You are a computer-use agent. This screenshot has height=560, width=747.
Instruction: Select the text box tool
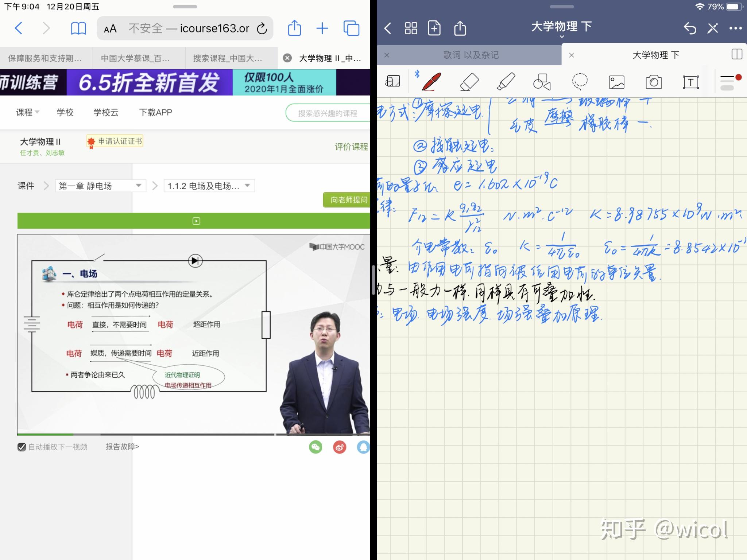[690, 82]
